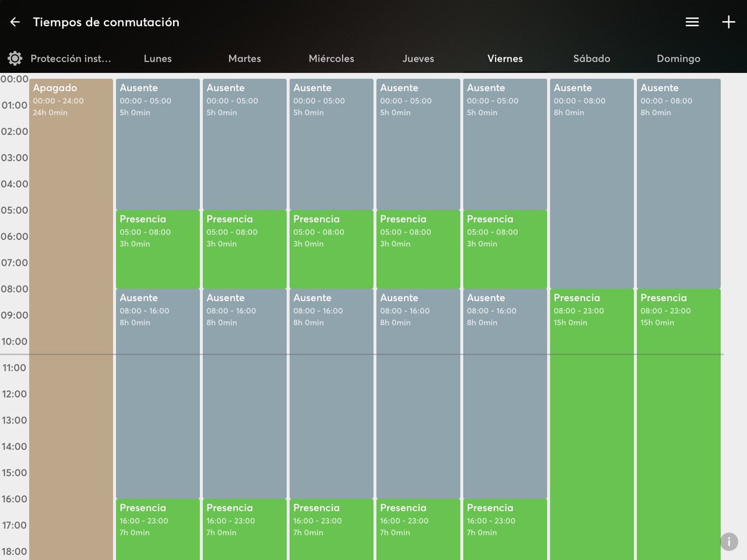Open Viernes Presencia 05:00 - 08:00 block

click(x=505, y=250)
